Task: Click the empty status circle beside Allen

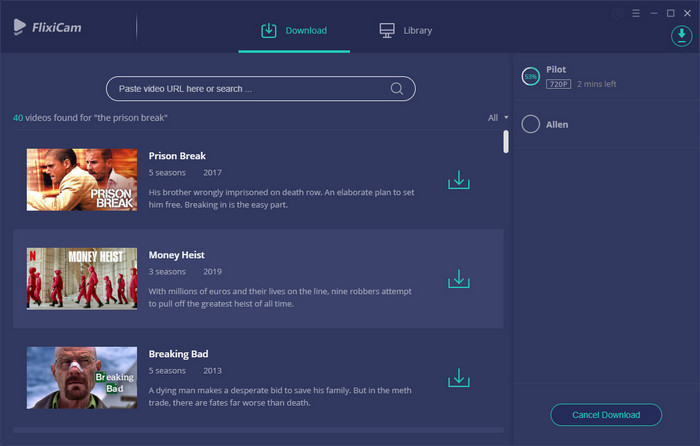Action: click(531, 124)
